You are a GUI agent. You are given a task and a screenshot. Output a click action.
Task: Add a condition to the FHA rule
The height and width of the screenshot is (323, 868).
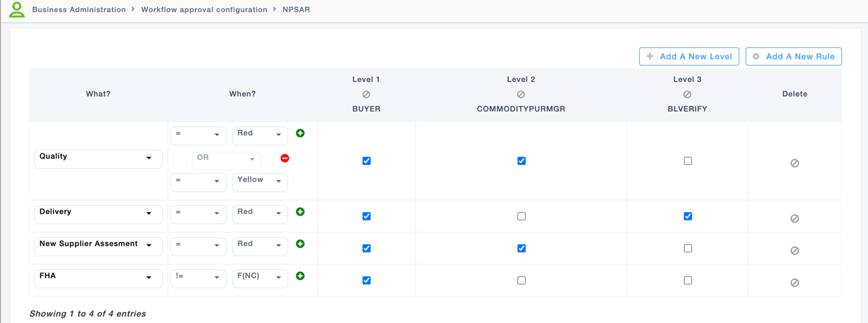300,276
